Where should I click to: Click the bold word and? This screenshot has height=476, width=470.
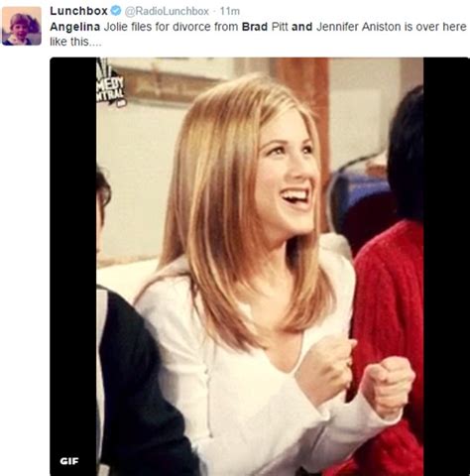point(301,27)
